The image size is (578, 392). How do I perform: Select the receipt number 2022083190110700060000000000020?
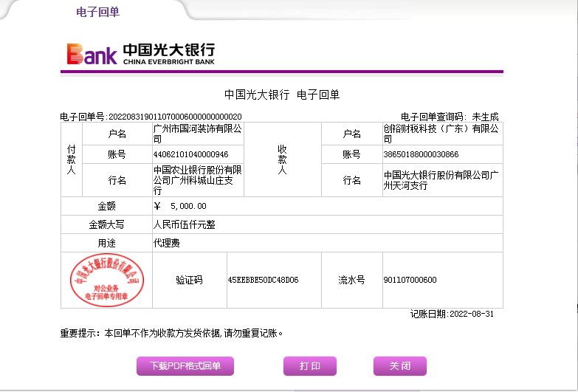[x=175, y=117]
